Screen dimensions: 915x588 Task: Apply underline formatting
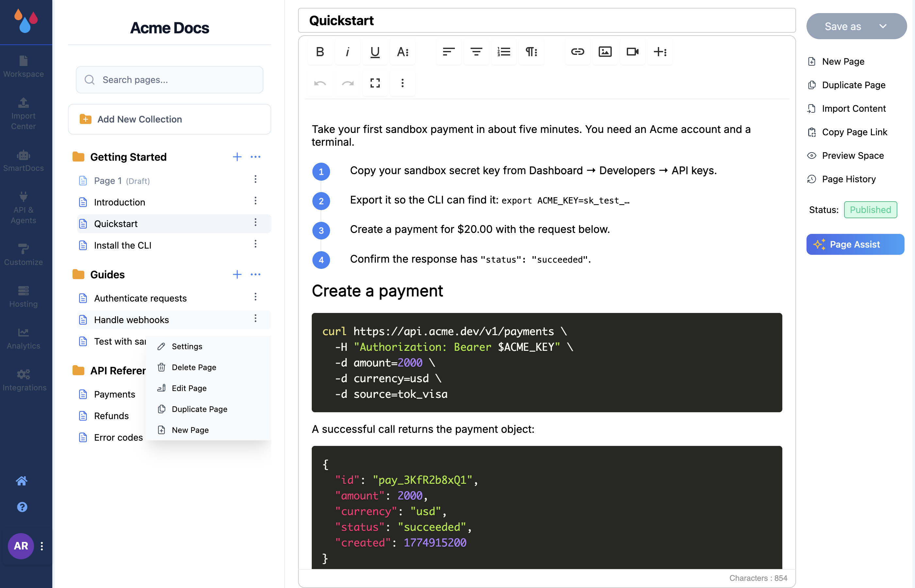(375, 52)
